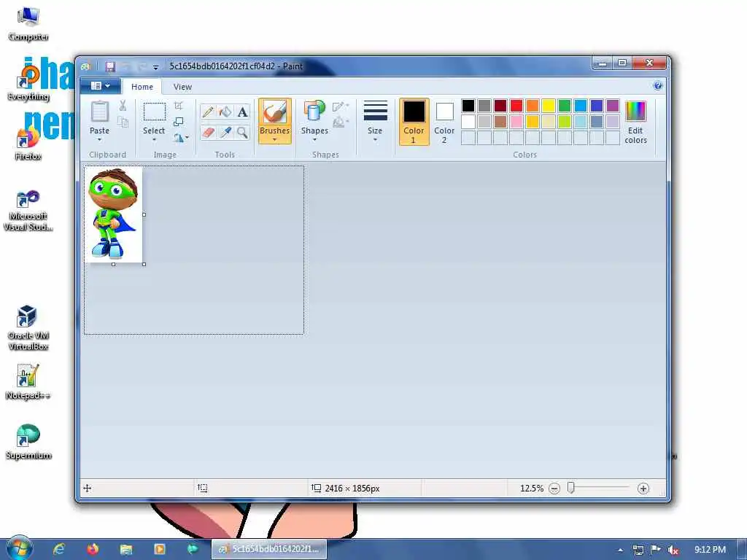This screenshot has width=747, height=560.
Task: Open Paint Help question mark icon
Action: [x=658, y=86]
